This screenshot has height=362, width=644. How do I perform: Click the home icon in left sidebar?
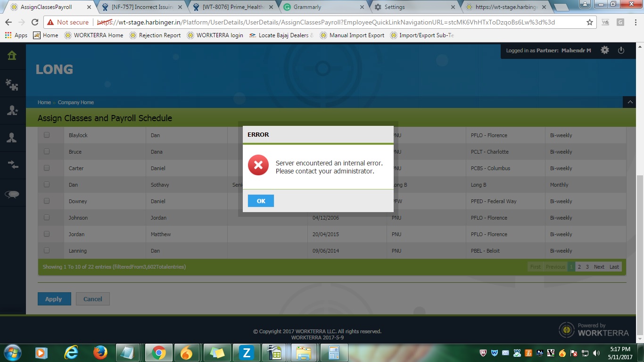pyautogui.click(x=12, y=56)
